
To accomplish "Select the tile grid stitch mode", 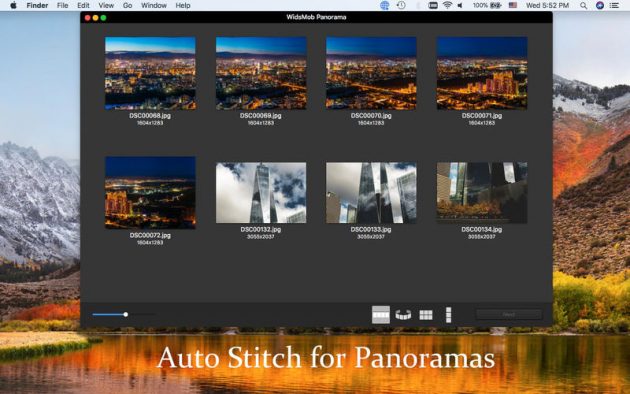I will (426, 314).
